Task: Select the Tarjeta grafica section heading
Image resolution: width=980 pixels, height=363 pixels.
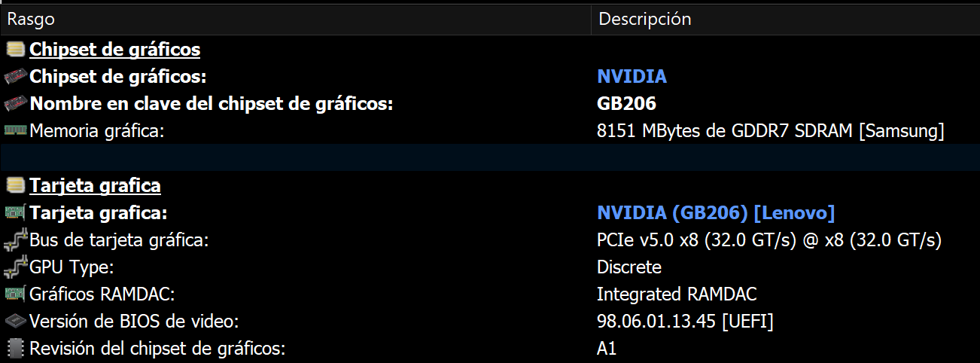Action: tap(95, 185)
